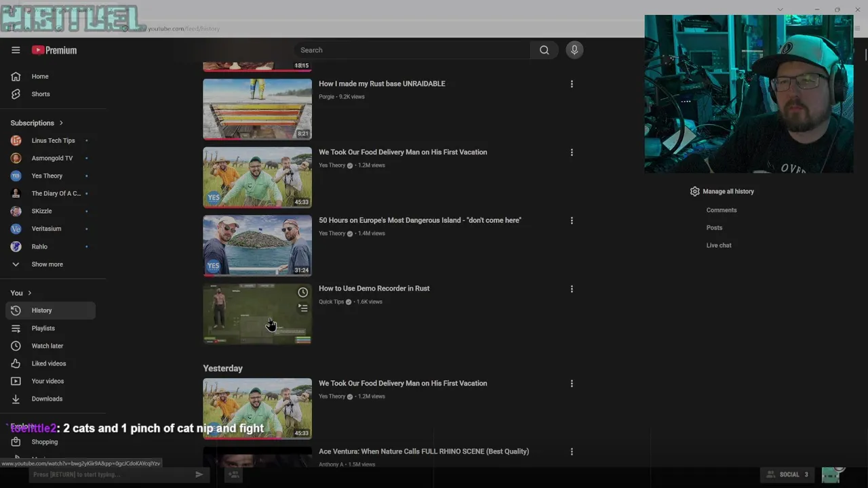Expand the You section arrow
The height and width of the screenshot is (488, 868).
coord(29,293)
